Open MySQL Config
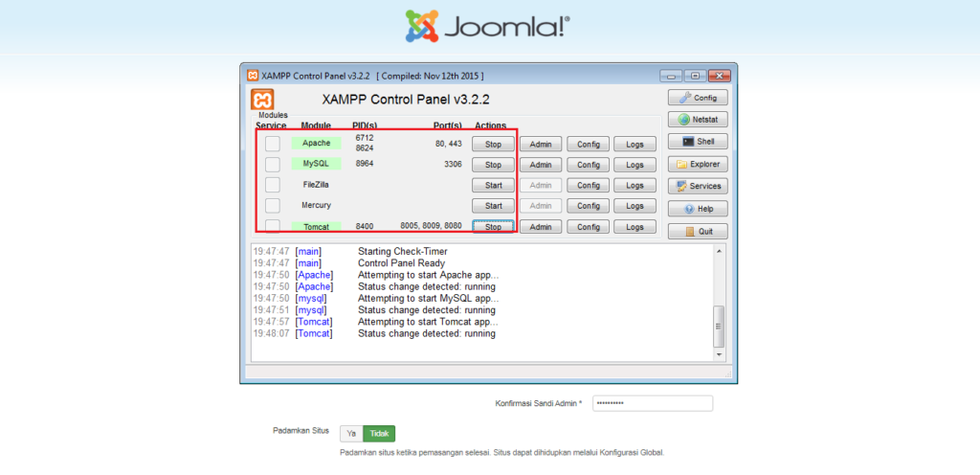Image resolution: width=980 pixels, height=475 pixels. click(x=589, y=165)
